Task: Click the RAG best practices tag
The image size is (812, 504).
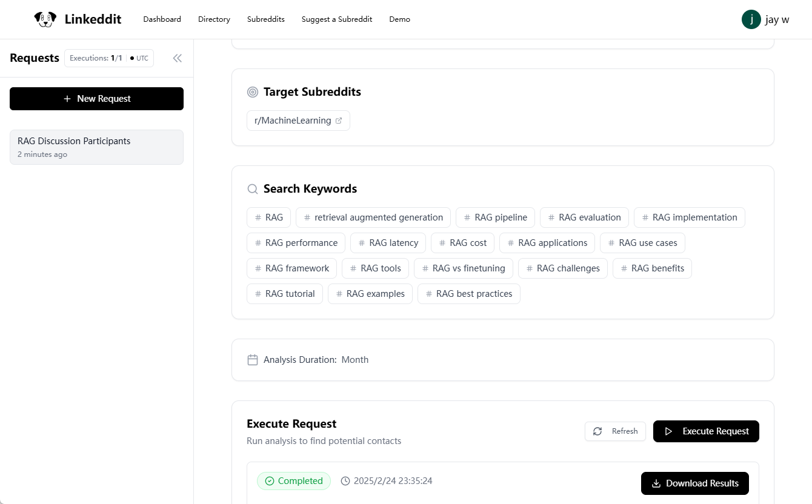Action: (x=469, y=294)
